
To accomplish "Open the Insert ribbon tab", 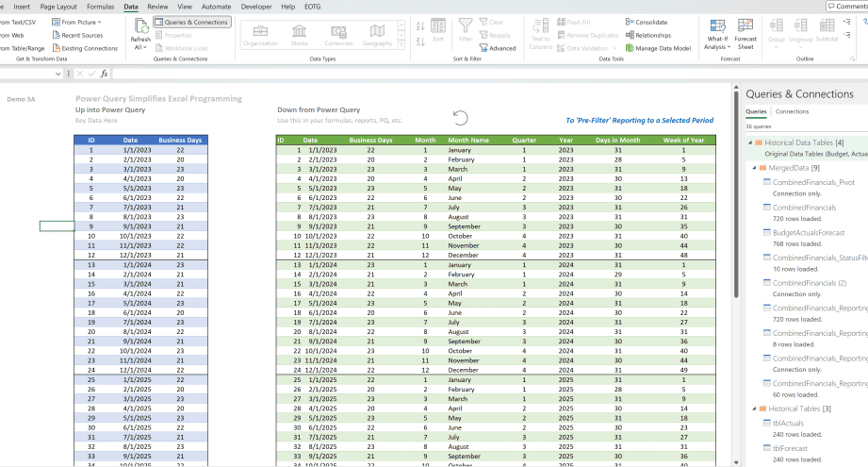I will pos(22,7).
